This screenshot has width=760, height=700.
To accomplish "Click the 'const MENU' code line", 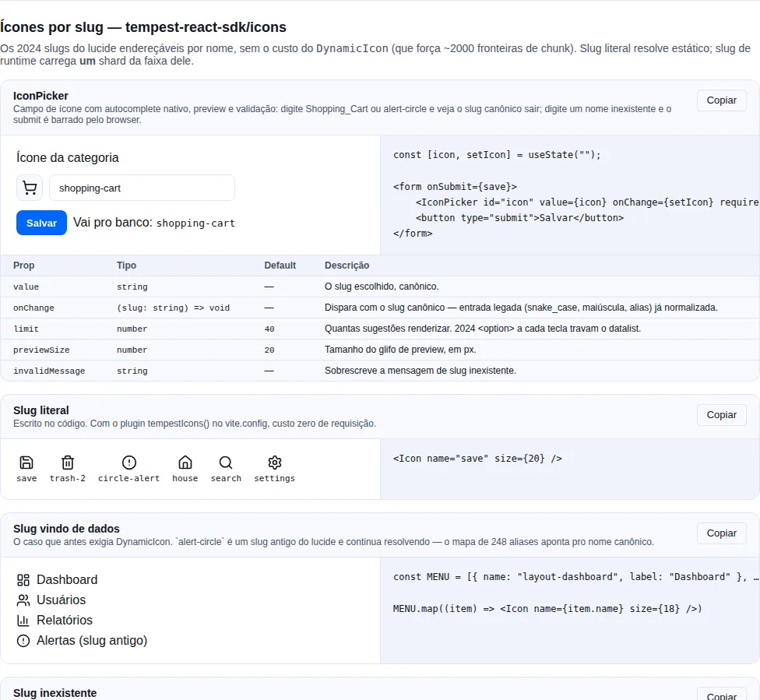I will pos(575,577).
